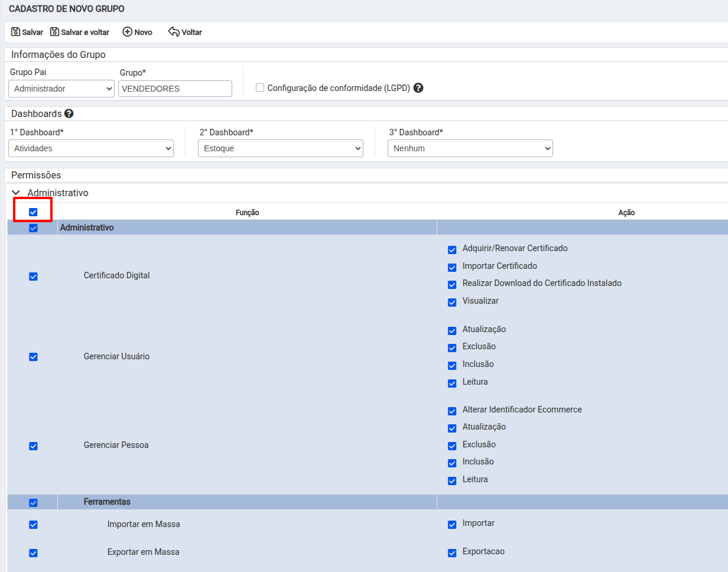Open the 1° Dashboard dropdown
The width and height of the screenshot is (728, 572).
tap(91, 148)
